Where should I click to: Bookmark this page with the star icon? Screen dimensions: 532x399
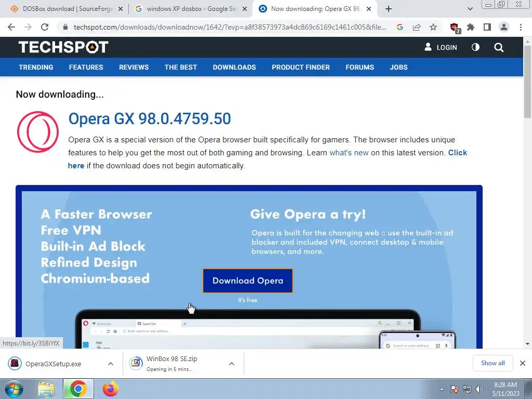(x=433, y=27)
